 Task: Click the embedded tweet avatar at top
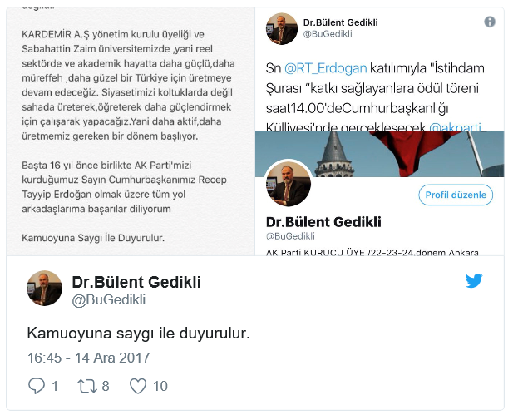coord(282,29)
